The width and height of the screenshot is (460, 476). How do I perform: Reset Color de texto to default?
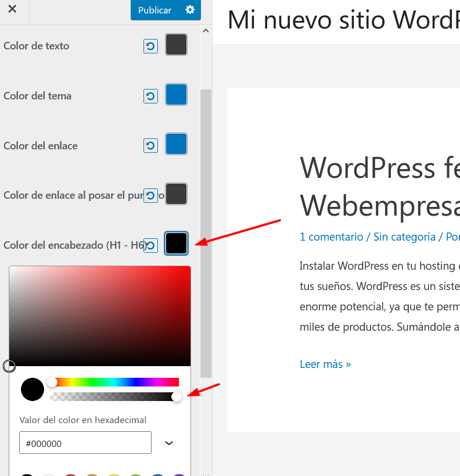click(x=150, y=46)
